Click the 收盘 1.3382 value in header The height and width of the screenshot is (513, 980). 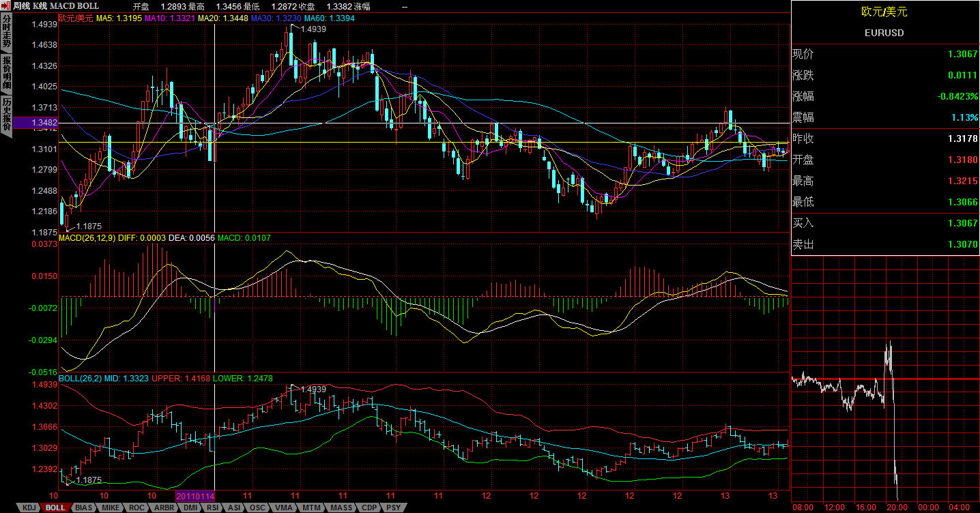tap(340, 6)
